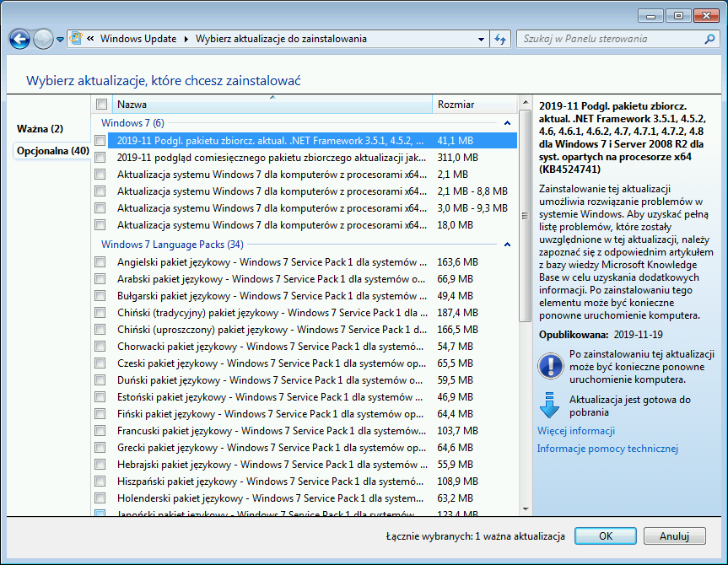Open the recent pages dropdown arrow
This screenshot has height=565, width=728.
[61, 40]
